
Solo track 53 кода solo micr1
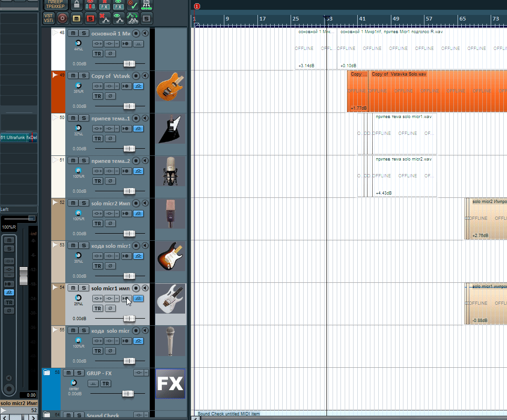point(84,245)
